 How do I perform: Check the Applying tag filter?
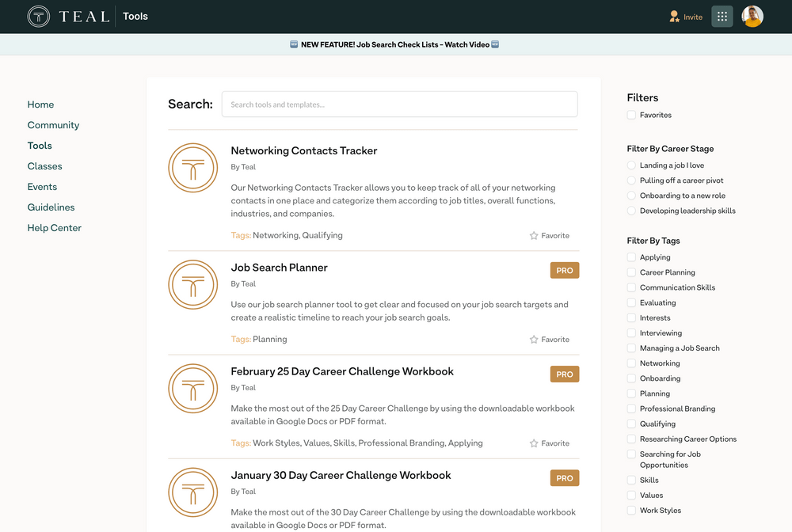coord(631,257)
